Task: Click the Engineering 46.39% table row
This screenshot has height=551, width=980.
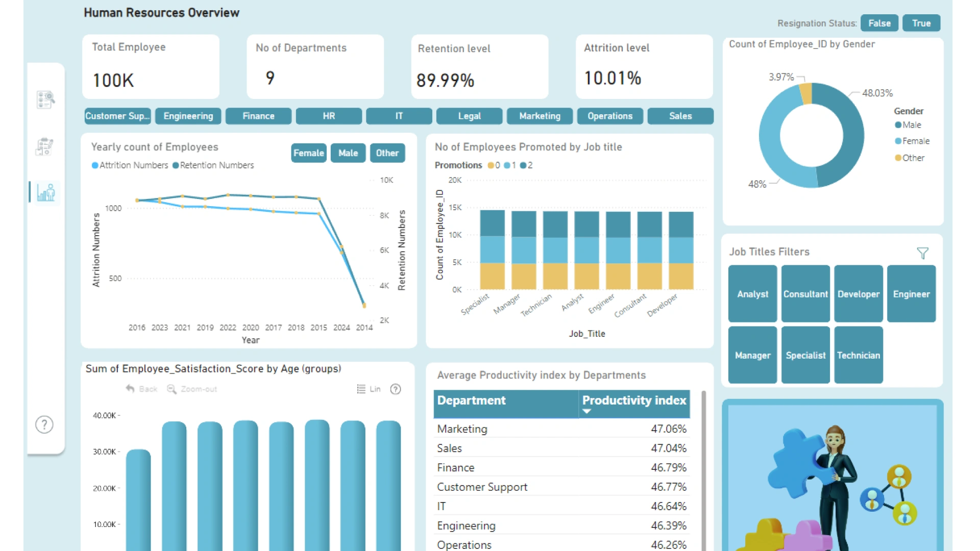Action: pos(561,525)
